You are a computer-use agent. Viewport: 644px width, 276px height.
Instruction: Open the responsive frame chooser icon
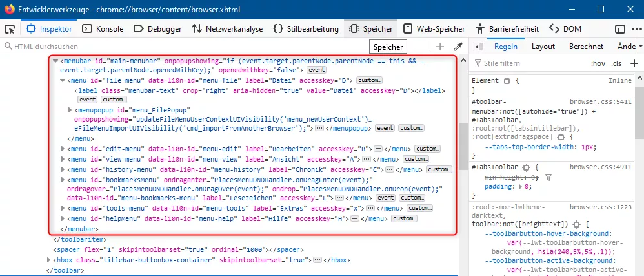click(x=619, y=29)
